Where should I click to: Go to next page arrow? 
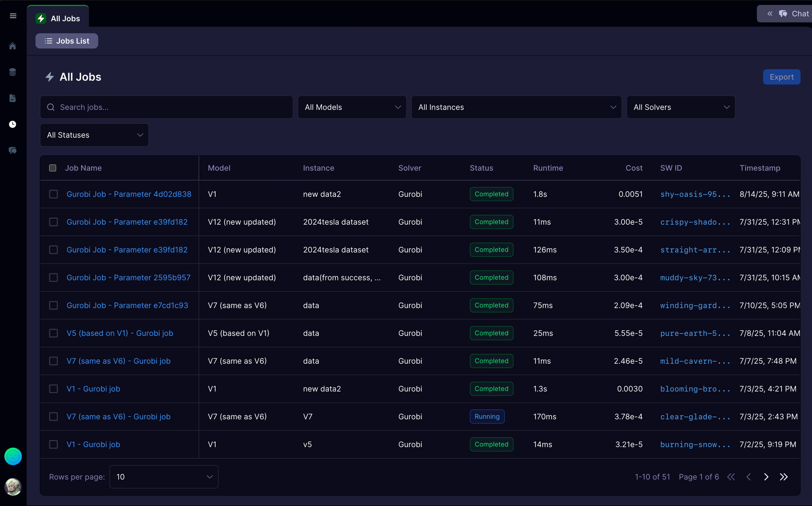766,477
